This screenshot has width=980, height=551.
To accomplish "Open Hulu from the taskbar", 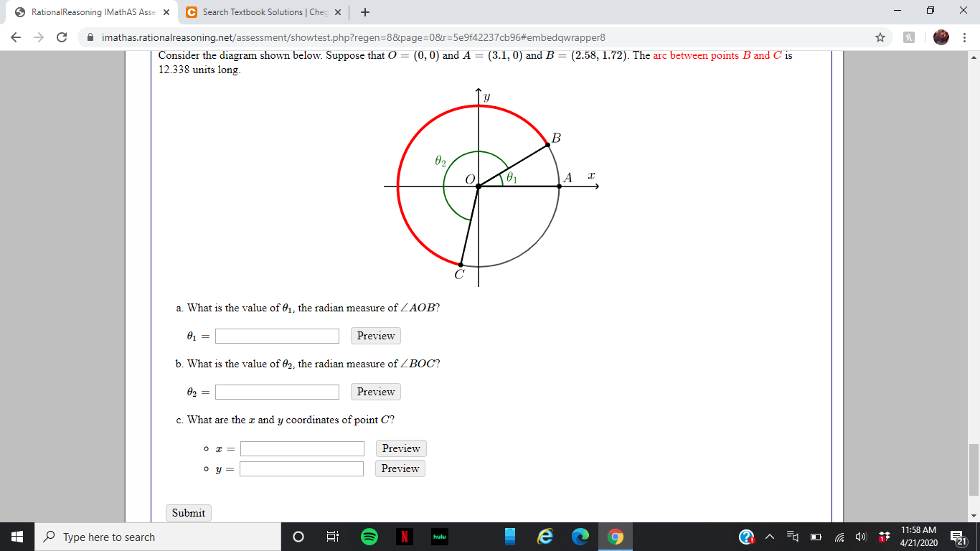I will pyautogui.click(x=440, y=536).
